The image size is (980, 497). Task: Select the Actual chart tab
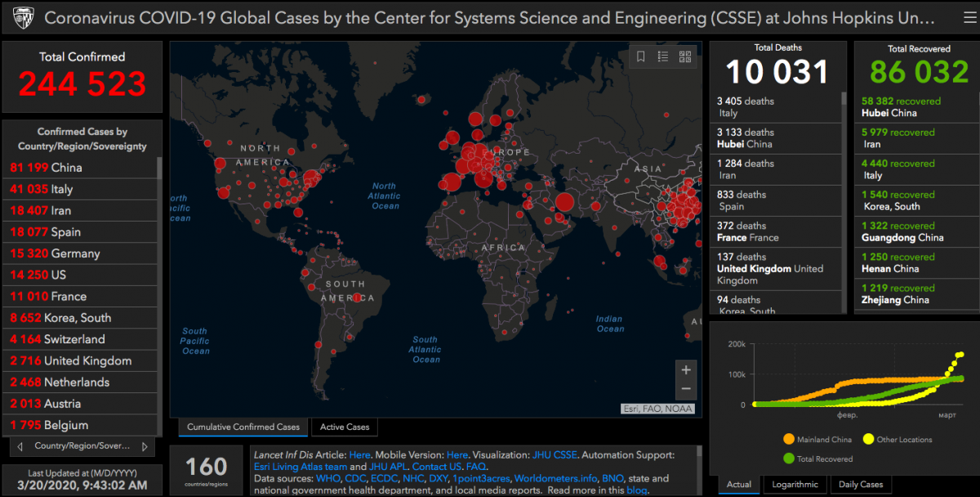point(739,484)
